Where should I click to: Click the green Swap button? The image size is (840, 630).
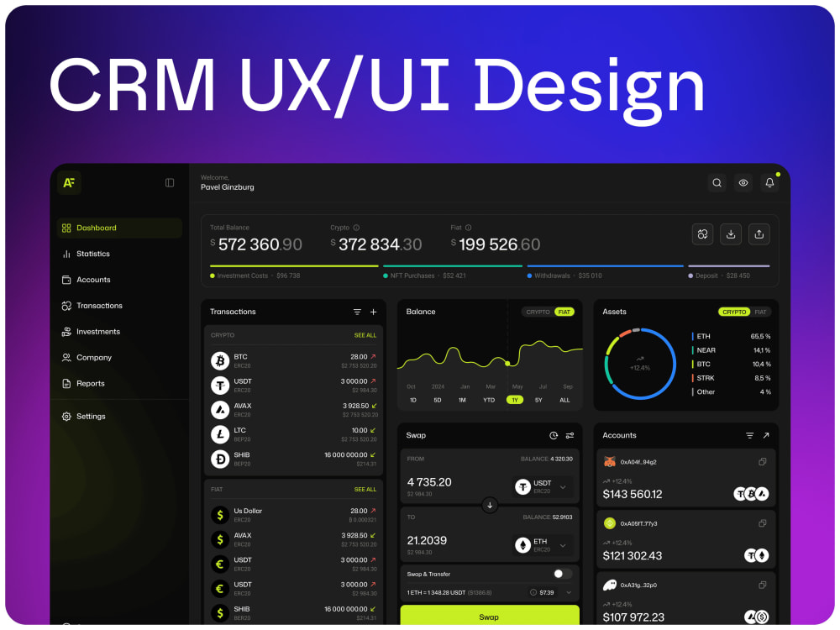point(490,616)
